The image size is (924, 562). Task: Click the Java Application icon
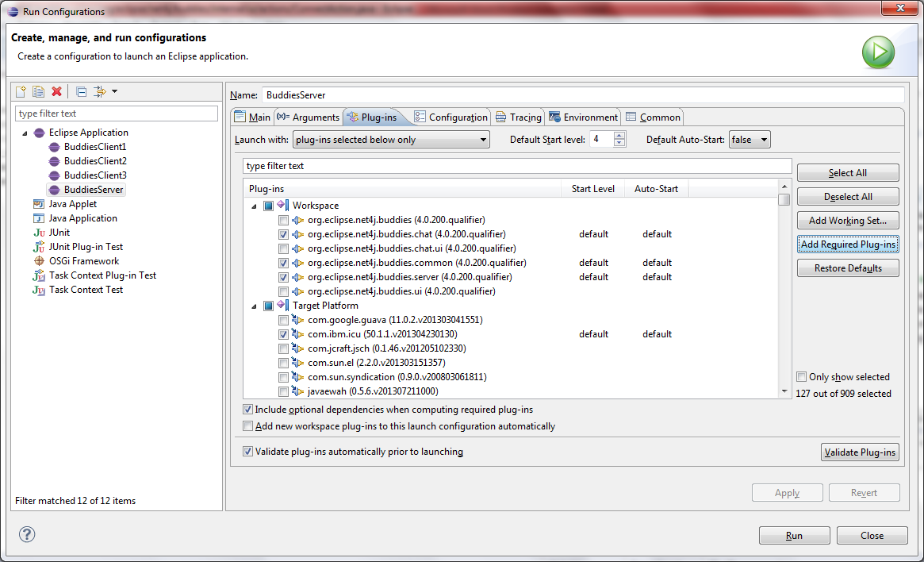39,218
